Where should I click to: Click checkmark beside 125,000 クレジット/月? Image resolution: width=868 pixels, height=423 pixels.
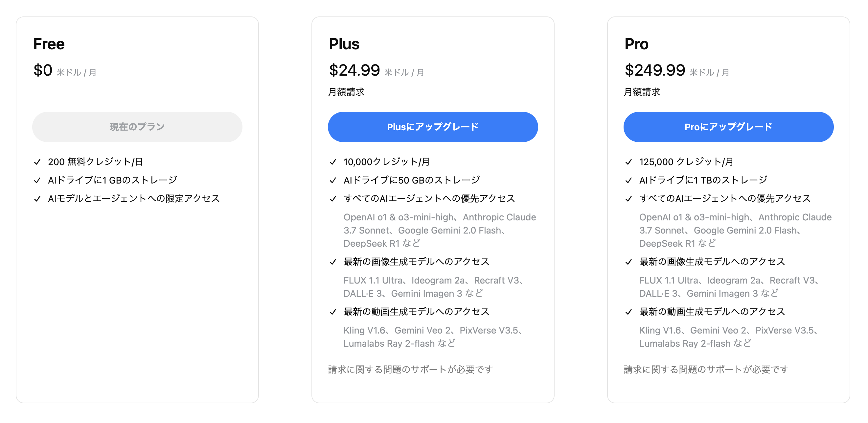coord(628,162)
